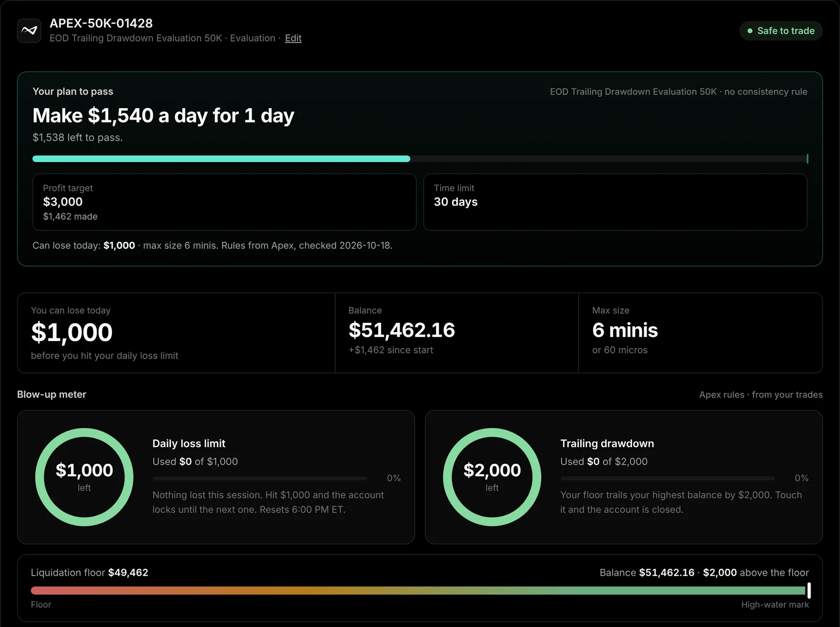
Task: Click the profit progress bar in the plan panel
Action: point(420,159)
